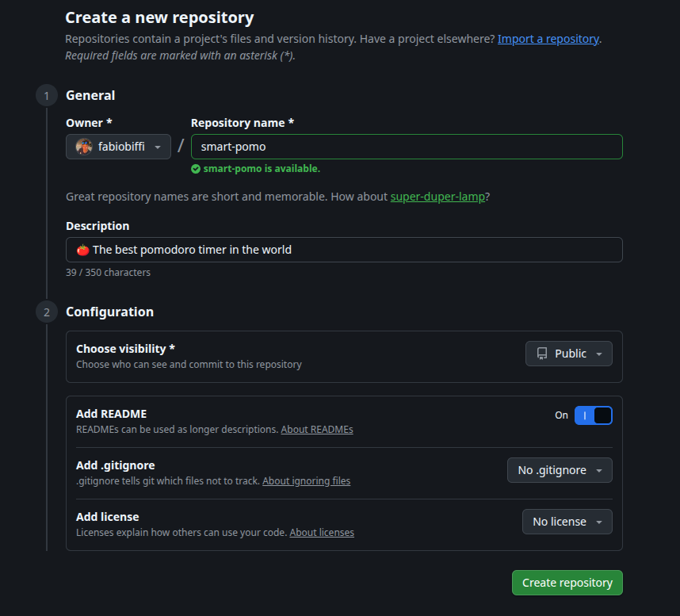Screen dimensions: 680x616
Task: Expand the Public visibility dropdown
Action: pyautogui.click(x=569, y=354)
